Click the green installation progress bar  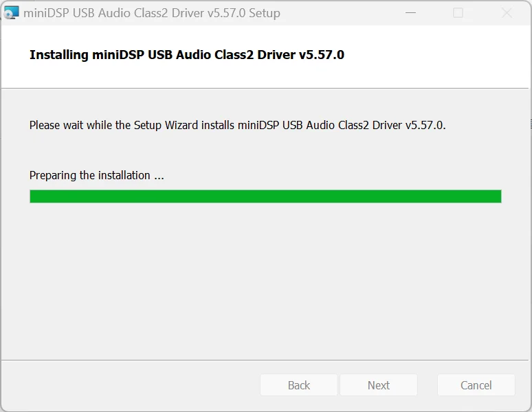(x=265, y=196)
